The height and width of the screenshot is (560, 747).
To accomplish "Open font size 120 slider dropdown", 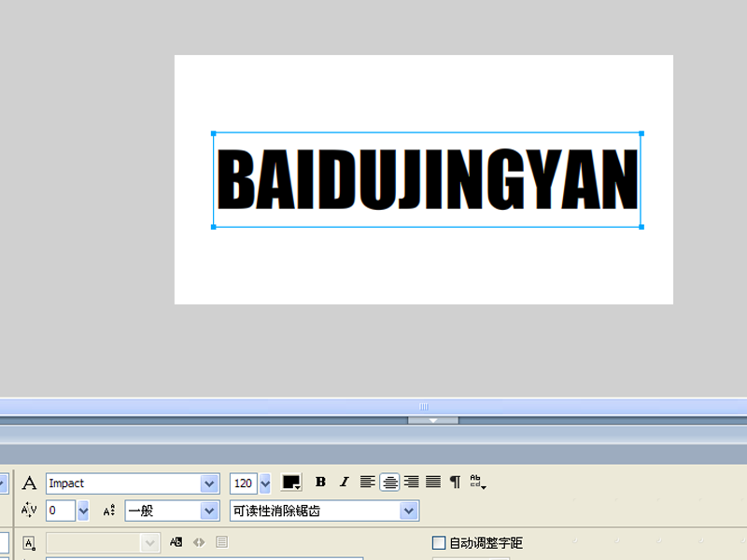I will coord(265,483).
